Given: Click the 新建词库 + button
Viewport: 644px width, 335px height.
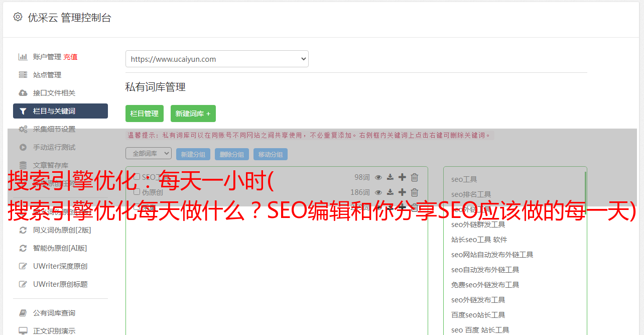Looking at the screenshot, I should click(x=193, y=114).
